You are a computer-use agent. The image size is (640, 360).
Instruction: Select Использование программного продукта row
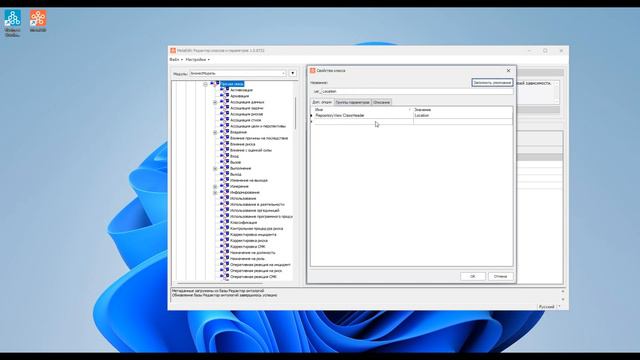click(261, 216)
